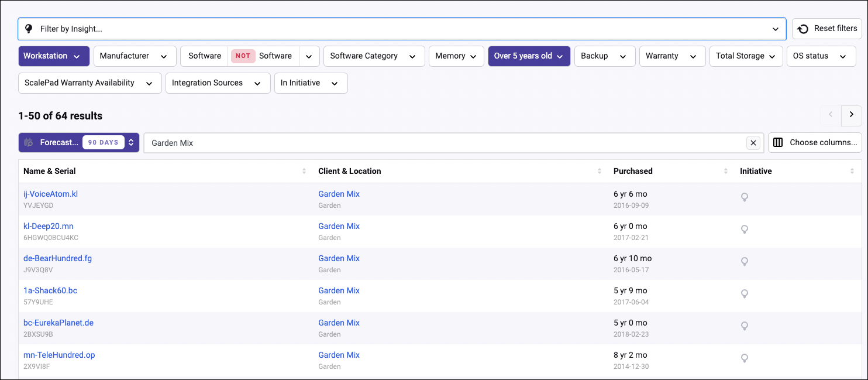Open asset 1a-Shack60.bc link
Screen dimensions: 868x380
pos(50,290)
